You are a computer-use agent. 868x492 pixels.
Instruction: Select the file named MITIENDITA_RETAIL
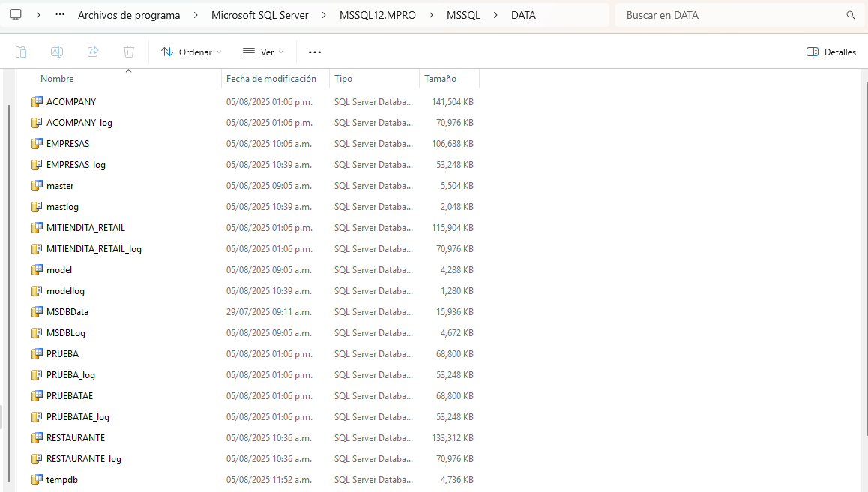[85, 228]
